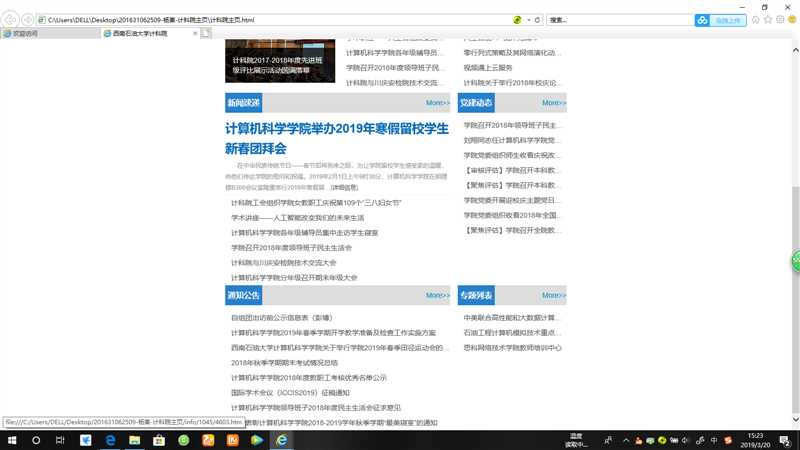
Task: Click the green floating widget at right edge
Action: click(x=796, y=261)
